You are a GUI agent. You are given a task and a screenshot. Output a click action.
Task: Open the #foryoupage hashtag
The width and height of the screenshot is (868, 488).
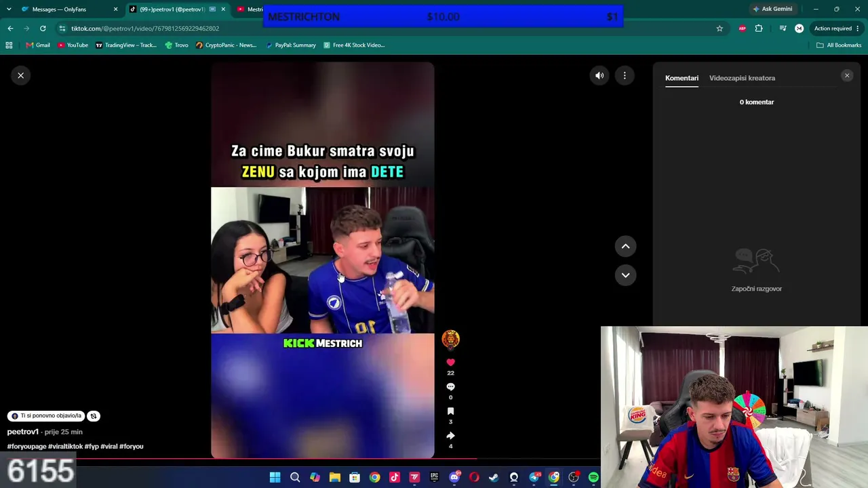click(27, 447)
